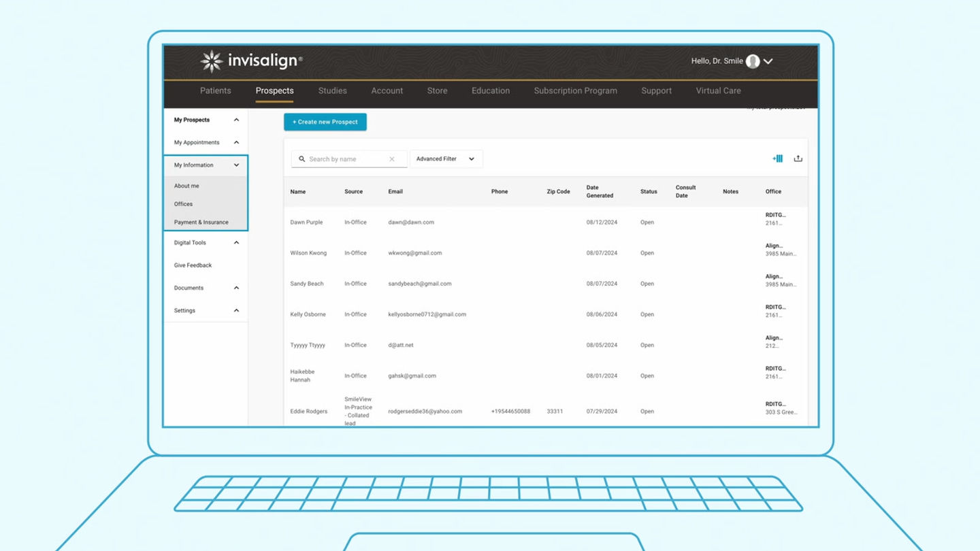
Task: Sort by the Name column header
Action: (298, 192)
